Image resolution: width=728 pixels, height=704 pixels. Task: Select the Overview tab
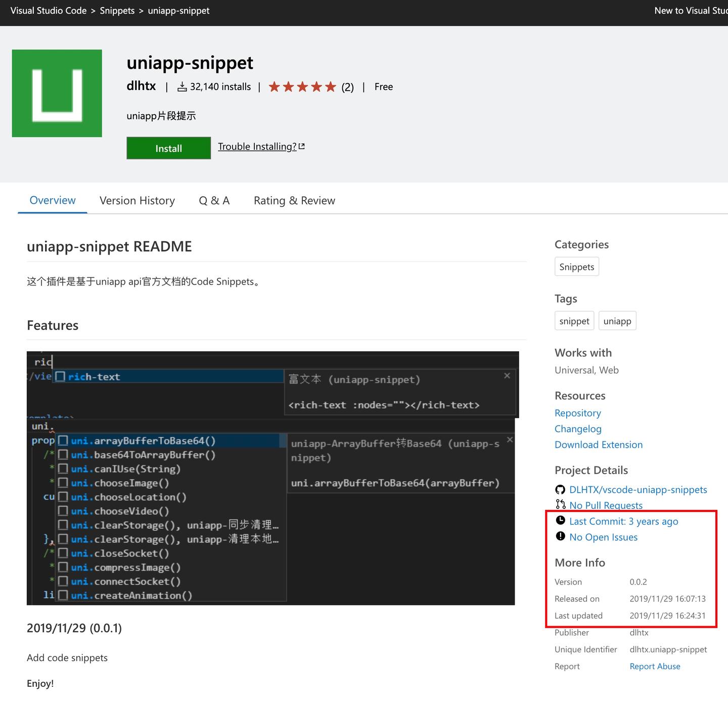pos(53,200)
